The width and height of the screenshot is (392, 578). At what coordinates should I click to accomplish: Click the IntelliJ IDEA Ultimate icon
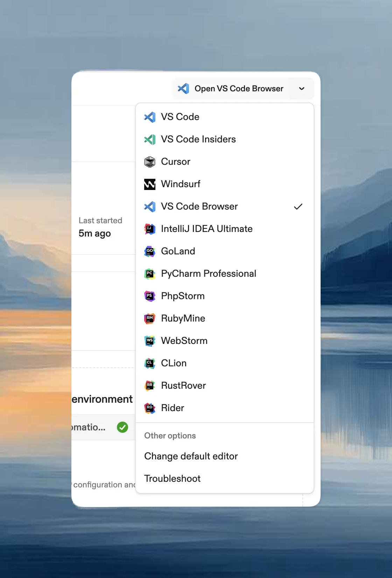pyautogui.click(x=150, y=229)
